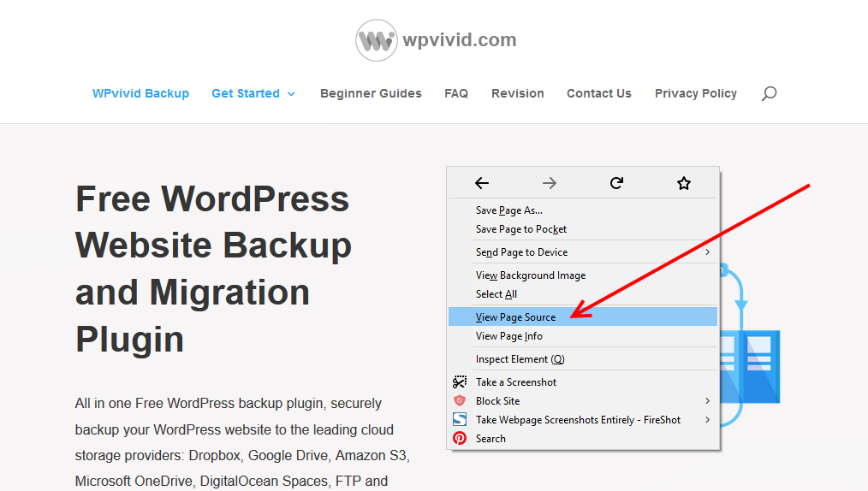Open the Privacy Policy link
868x491 pixels.
(696, 93)
